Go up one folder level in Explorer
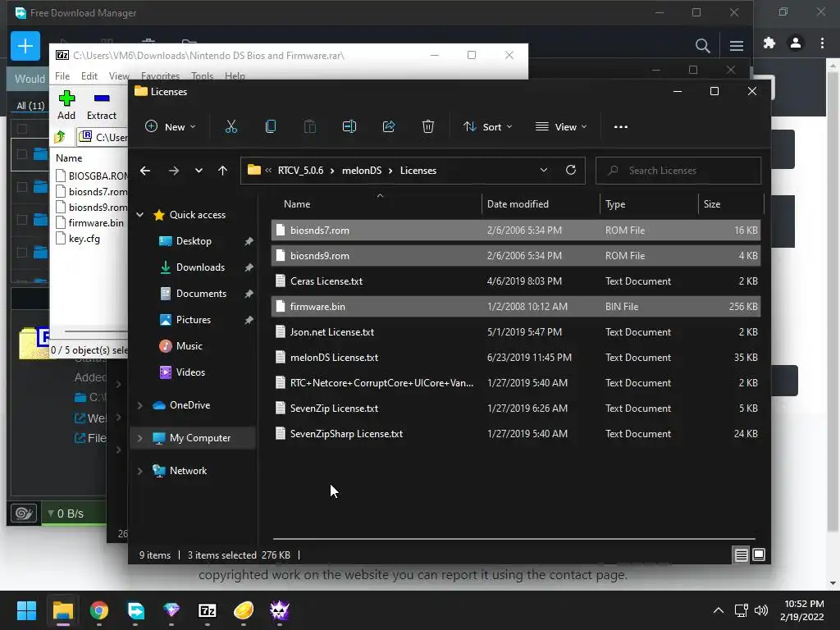 pyautogui.click(x=223, y=171)
